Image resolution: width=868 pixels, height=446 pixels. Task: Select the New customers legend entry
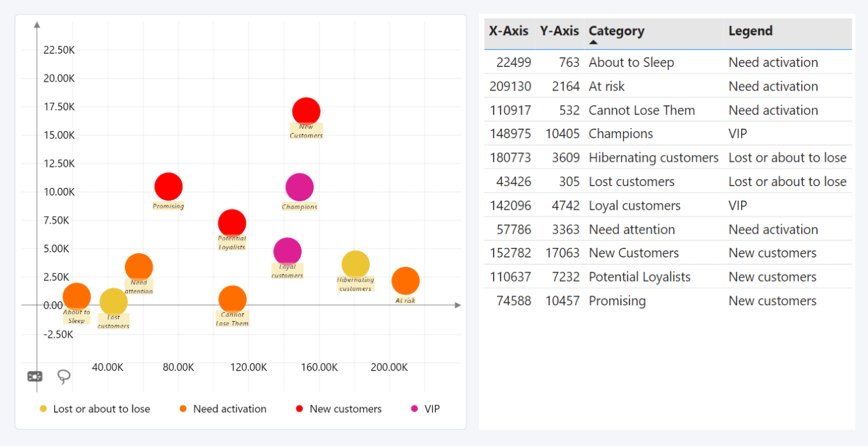click(345, 409)
